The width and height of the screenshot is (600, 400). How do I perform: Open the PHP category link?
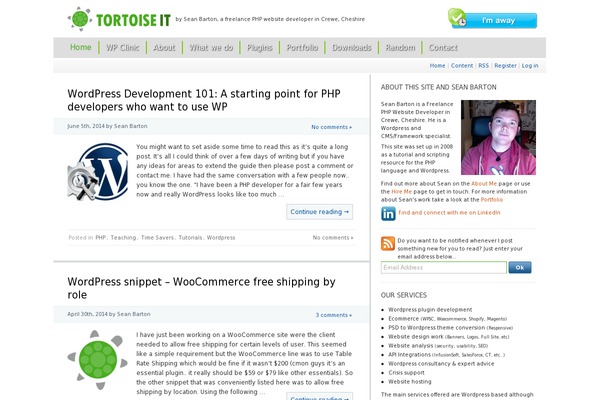coord(101,237)
